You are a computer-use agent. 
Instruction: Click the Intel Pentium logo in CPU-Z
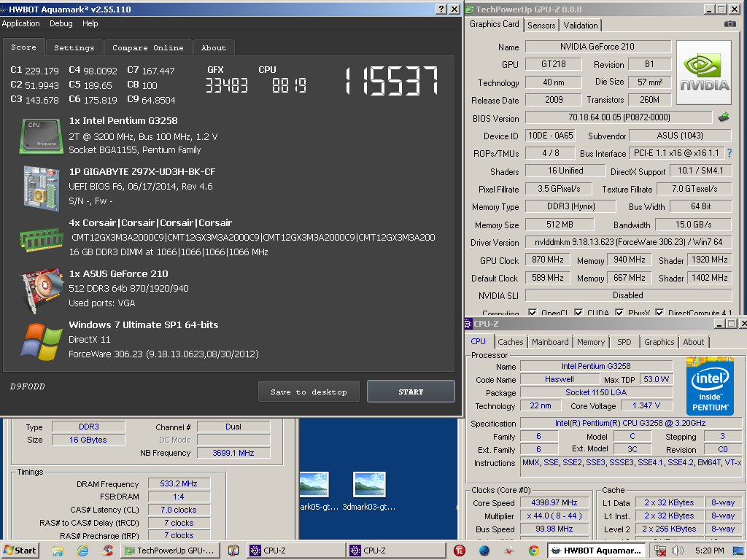tap(710, 386)
